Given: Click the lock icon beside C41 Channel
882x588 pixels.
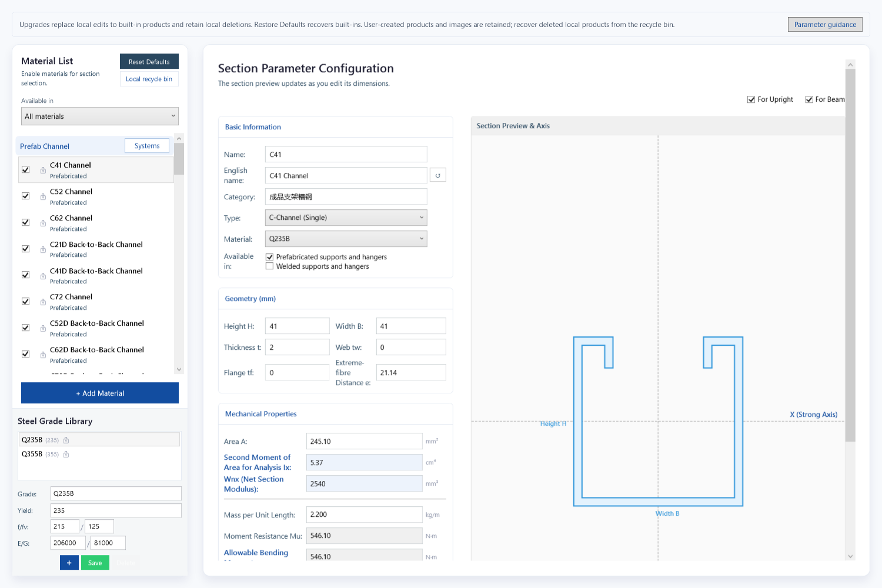Looking at the screenshot, I should pyautogui.click(x=43, y=171).
